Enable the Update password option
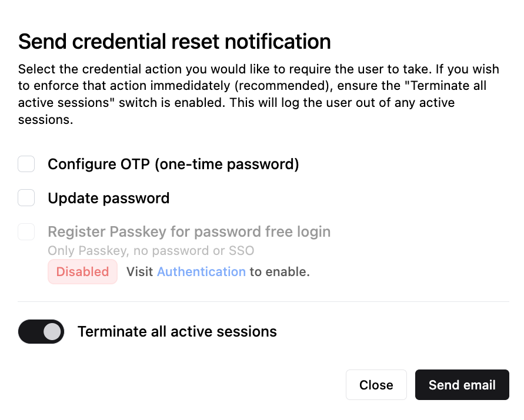Image resolution: width=524 pixels, height=420 pixels. click(x=26, y=198)
